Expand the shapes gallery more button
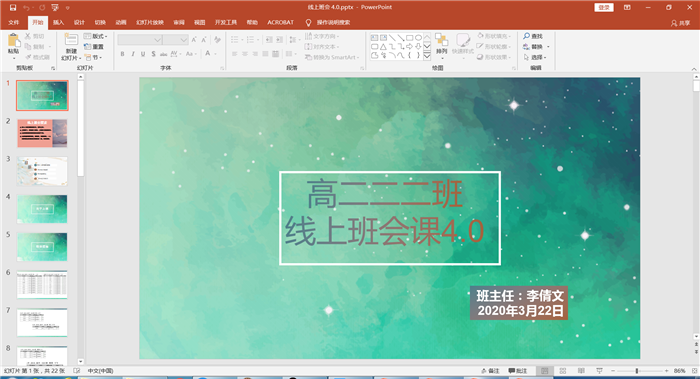This screenshot has width=700, height=379. (x=427, y=56)
